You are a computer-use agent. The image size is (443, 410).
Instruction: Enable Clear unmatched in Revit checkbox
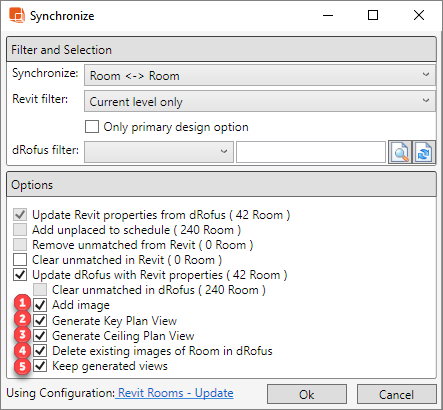click(x=20, y=259)
